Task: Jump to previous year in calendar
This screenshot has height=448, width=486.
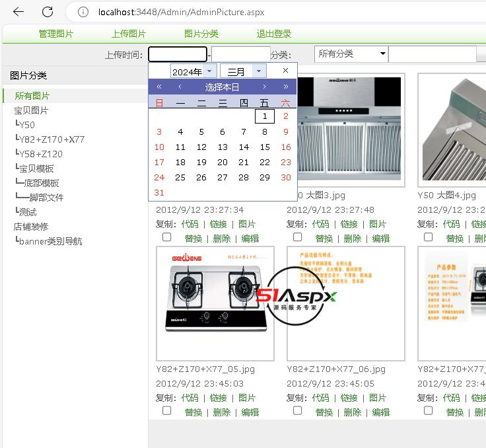Action: [x=159, y=87]
